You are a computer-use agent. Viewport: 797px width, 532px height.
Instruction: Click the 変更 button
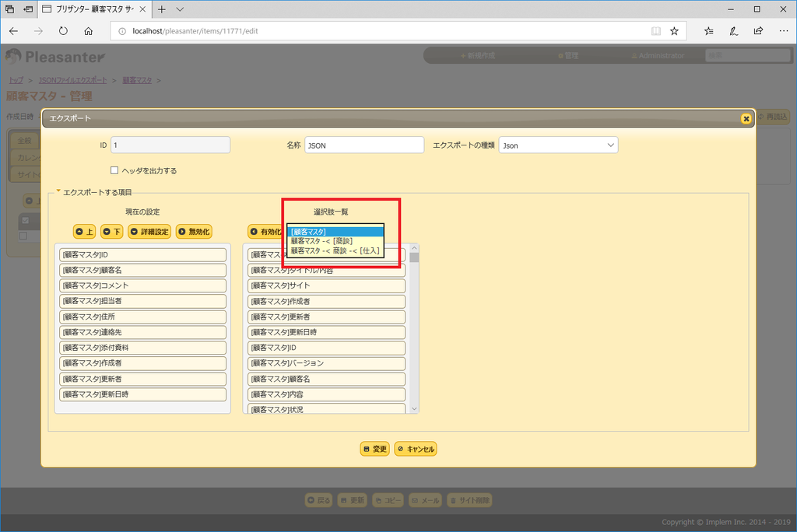374,450
